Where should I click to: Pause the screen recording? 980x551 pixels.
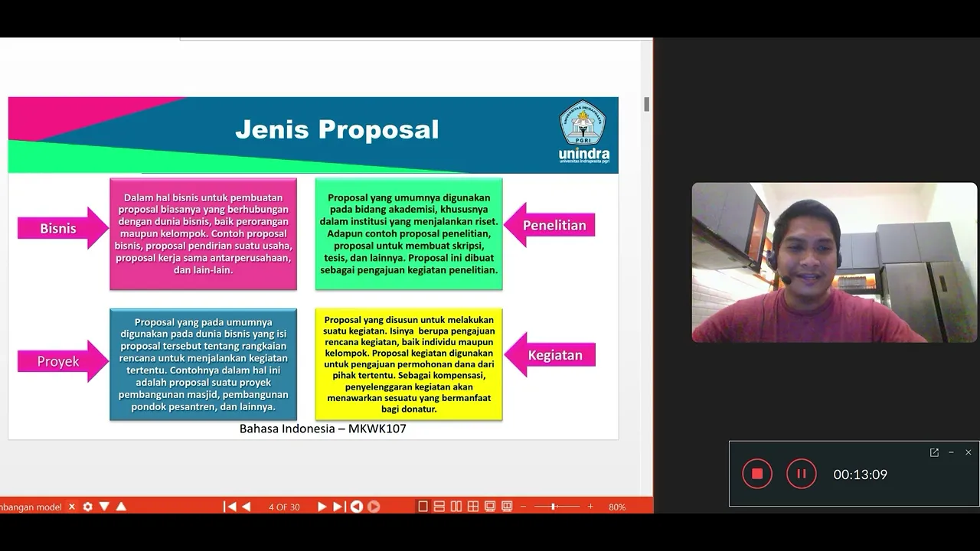[x=802, y=474]
